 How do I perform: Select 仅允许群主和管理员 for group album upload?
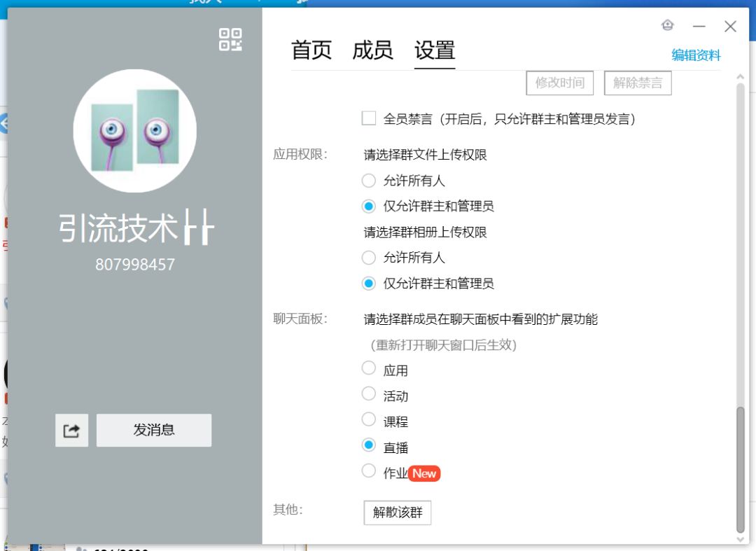coord(369,284)
